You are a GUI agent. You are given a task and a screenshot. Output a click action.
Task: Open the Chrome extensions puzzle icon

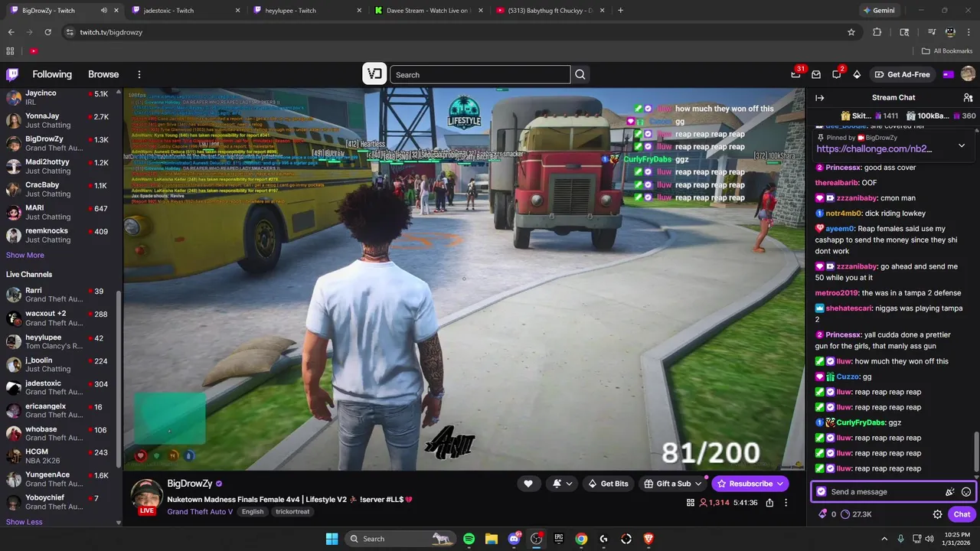[x=877, y=32]
